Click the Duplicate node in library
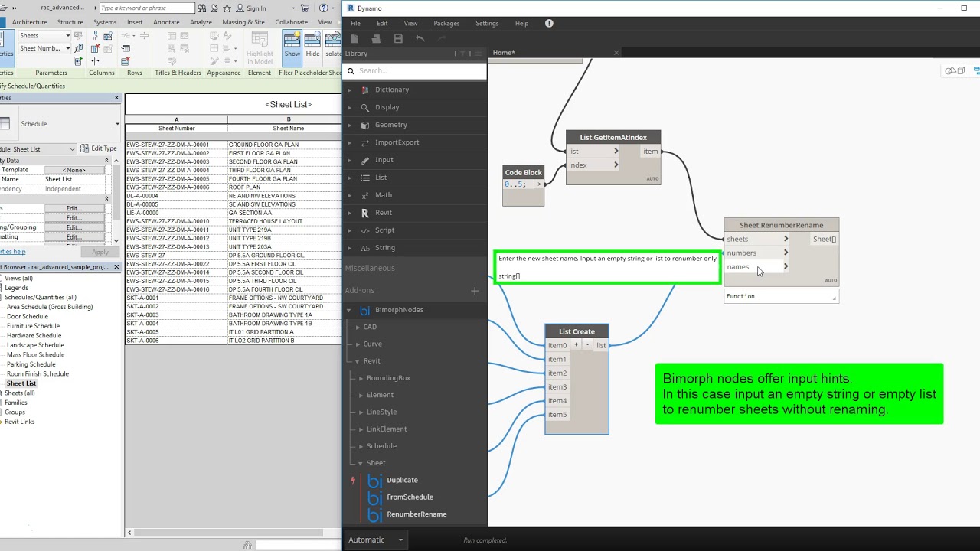Viewport: 980px width, 551px height. (x=402, y=480)
